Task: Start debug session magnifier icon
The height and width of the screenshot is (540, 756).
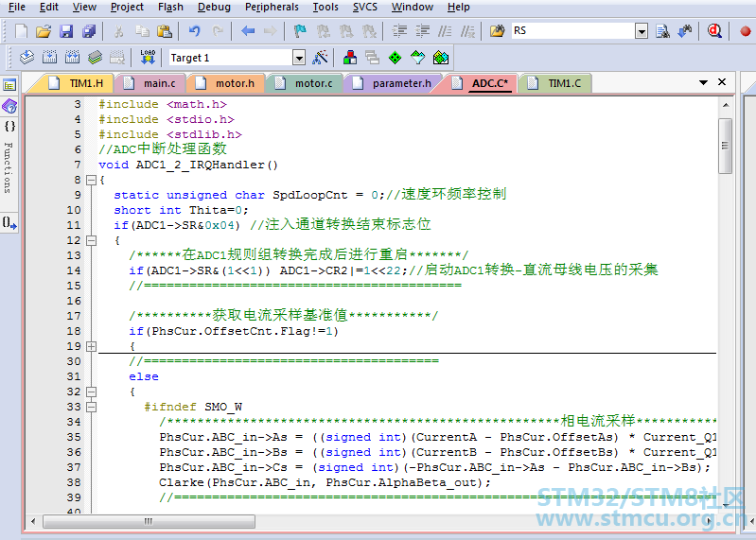Action: coord(714,31)
